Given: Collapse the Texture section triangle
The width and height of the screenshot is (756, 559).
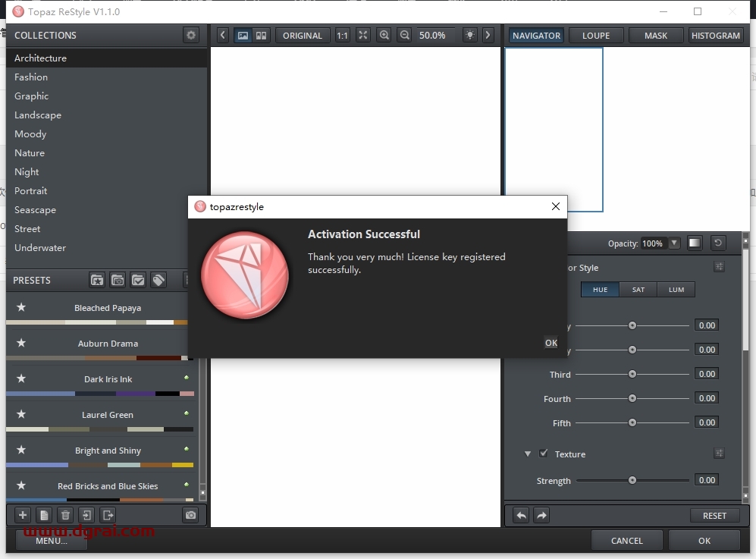Looking at the screenshot, I should click(x=528, y=454).
